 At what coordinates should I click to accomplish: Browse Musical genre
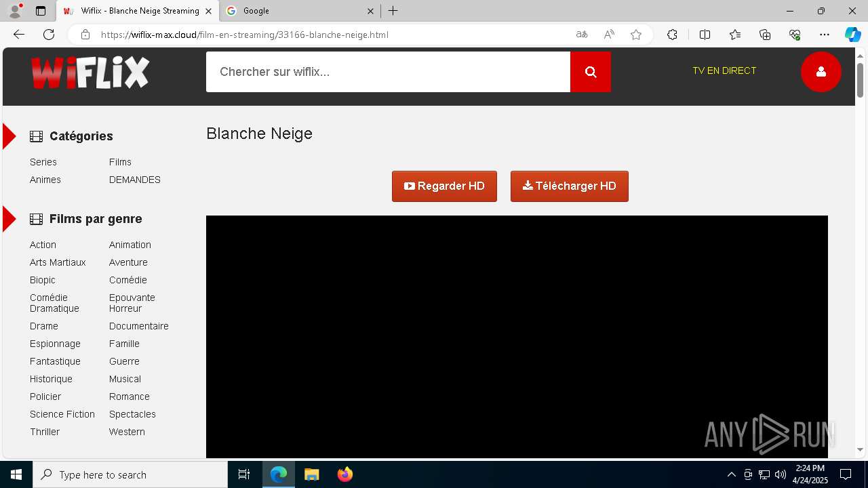click(x=125, y=379)
